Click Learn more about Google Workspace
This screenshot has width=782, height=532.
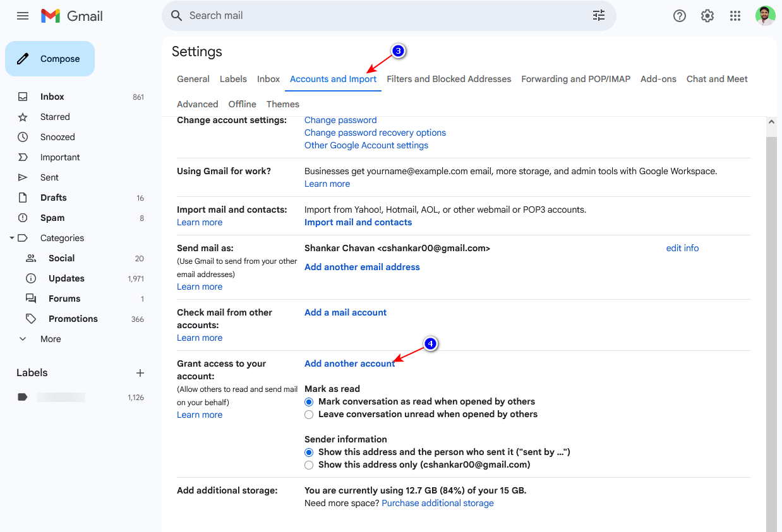(327, 184)
